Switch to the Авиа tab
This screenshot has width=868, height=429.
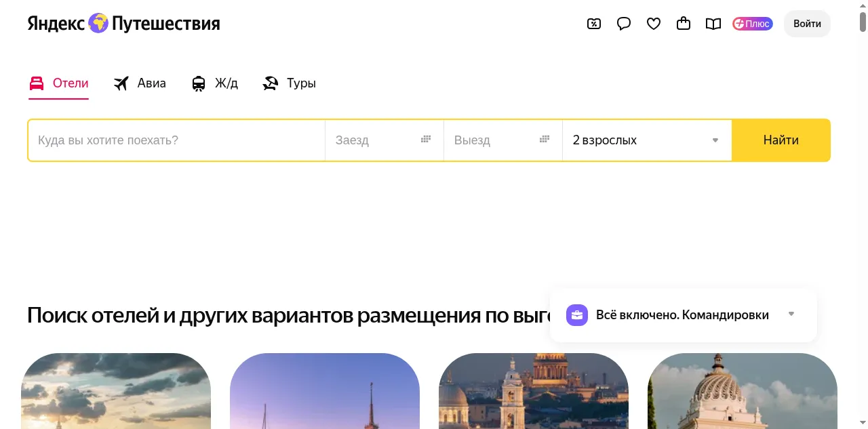[x=140, y=83]
